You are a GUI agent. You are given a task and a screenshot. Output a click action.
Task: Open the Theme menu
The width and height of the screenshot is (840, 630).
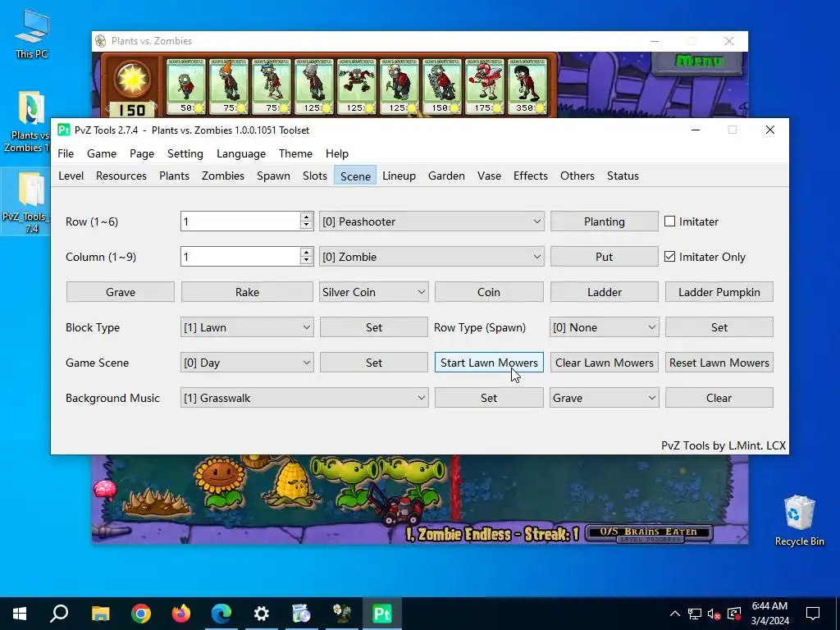pyautogui.click(x=295, y=153)
